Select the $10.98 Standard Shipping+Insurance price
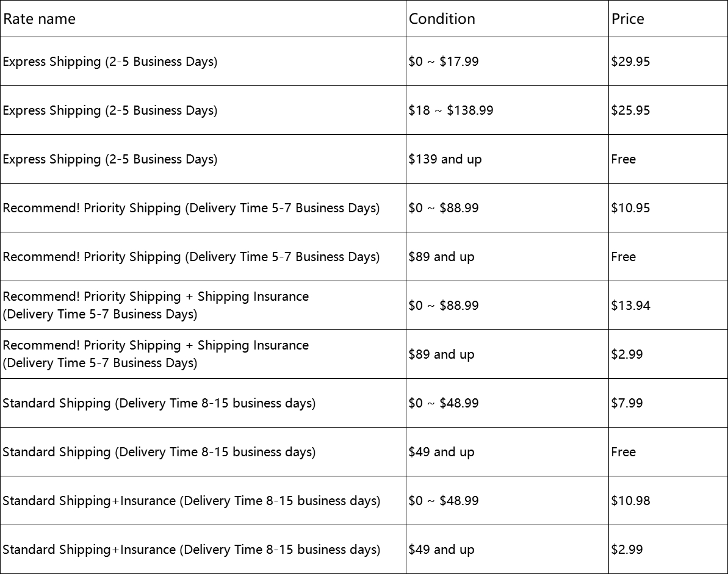 point(630,501)
